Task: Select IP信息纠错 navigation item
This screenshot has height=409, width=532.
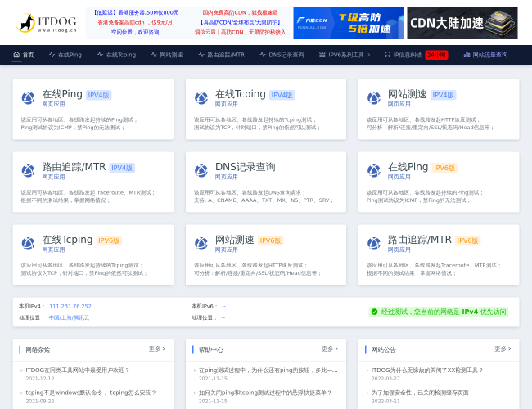Action: (407, 55)
